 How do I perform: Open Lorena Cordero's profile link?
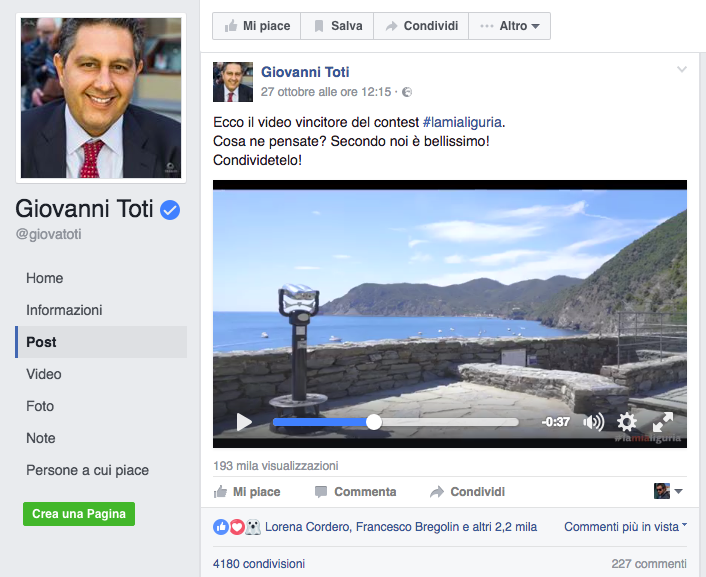pos(308,527)
